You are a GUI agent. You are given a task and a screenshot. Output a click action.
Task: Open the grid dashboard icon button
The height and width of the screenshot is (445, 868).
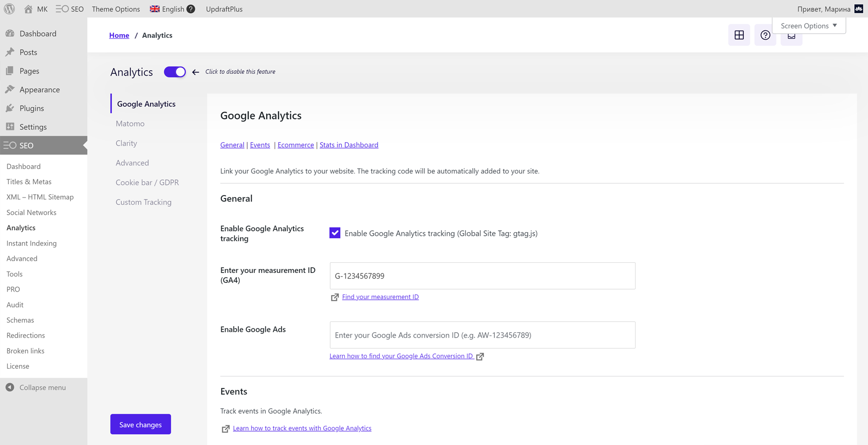tap(739, 35)
